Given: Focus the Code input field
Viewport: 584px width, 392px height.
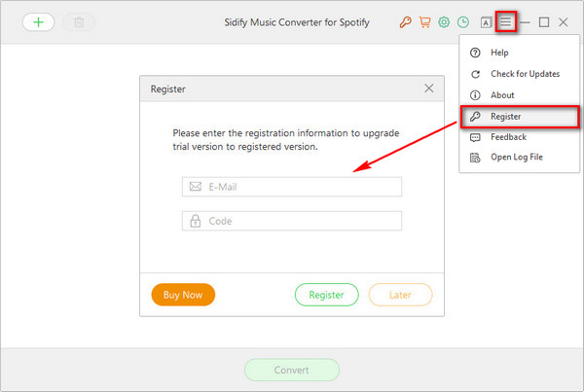Looking at the screenshot, I should 292,221.
